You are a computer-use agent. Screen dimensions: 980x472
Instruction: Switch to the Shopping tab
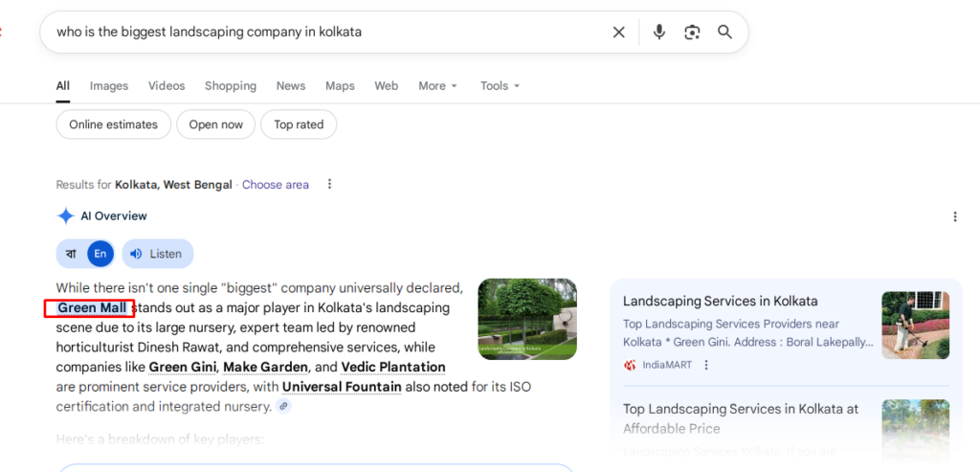coord(231,85)
